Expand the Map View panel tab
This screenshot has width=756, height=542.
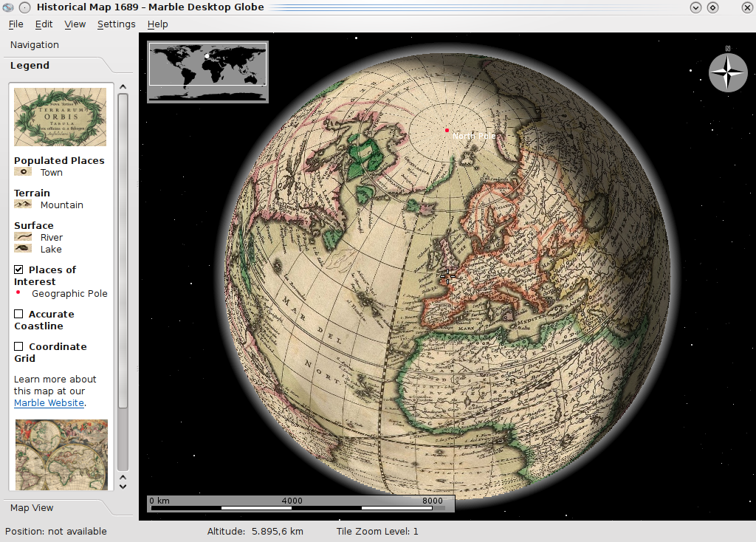(x=32, y=508)
